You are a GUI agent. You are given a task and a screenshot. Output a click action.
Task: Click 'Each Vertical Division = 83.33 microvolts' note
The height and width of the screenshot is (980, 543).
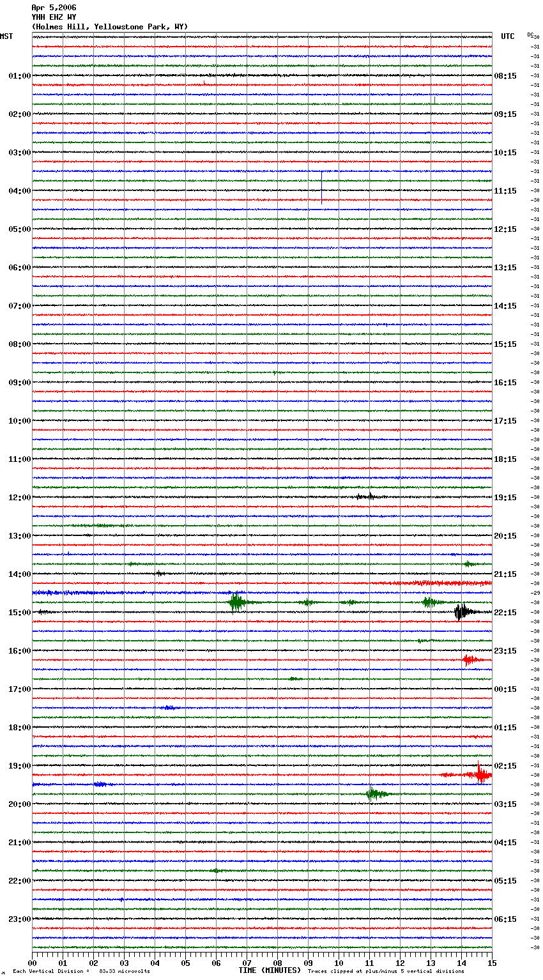point(81,972)
